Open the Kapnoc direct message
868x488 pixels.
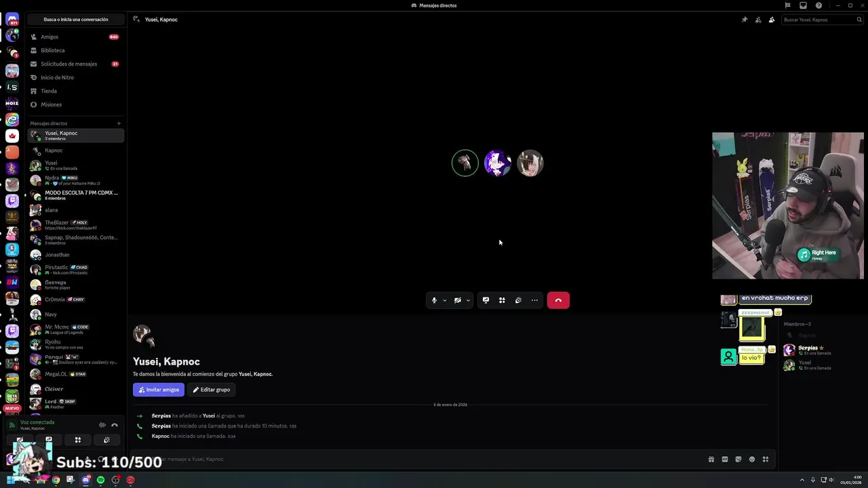(x=75, y=150)
